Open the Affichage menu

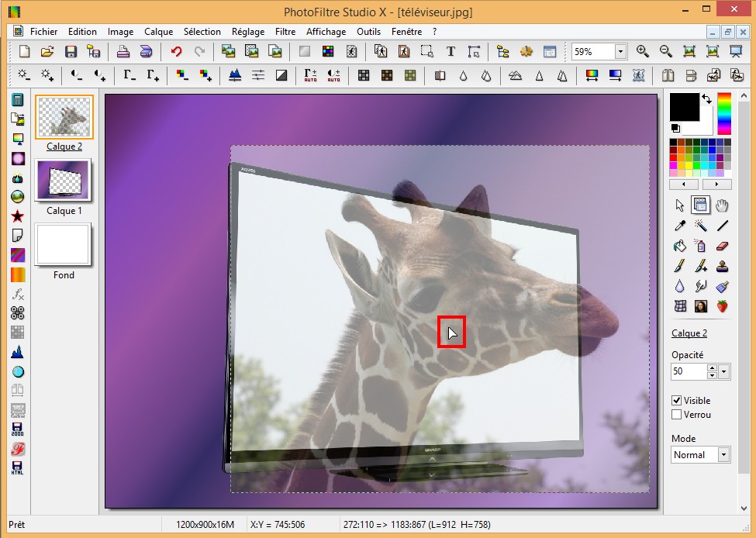tap(326, 32)
